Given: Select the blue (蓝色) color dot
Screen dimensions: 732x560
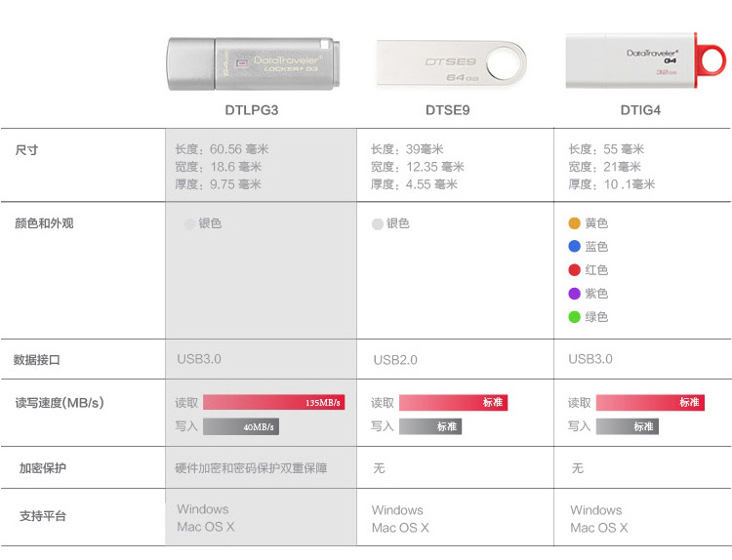Looking at the screenshot, I should [x=575, y=247].
